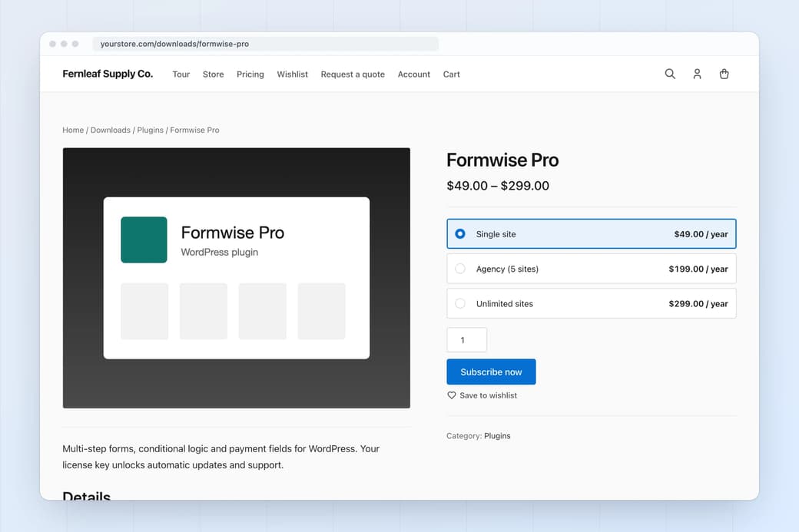Screen dimensions: 799x532
Task: Click the heart icon beside Save to wishlist
Action: pos(452,395)
